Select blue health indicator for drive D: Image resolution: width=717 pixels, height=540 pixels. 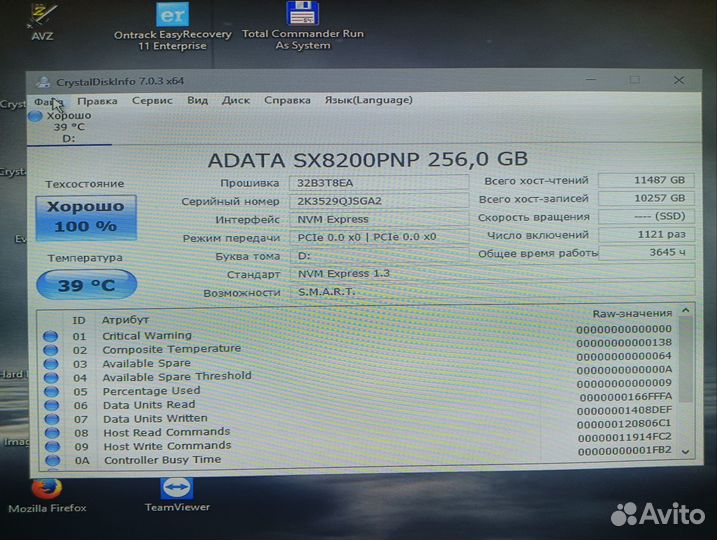click(35, 116)
